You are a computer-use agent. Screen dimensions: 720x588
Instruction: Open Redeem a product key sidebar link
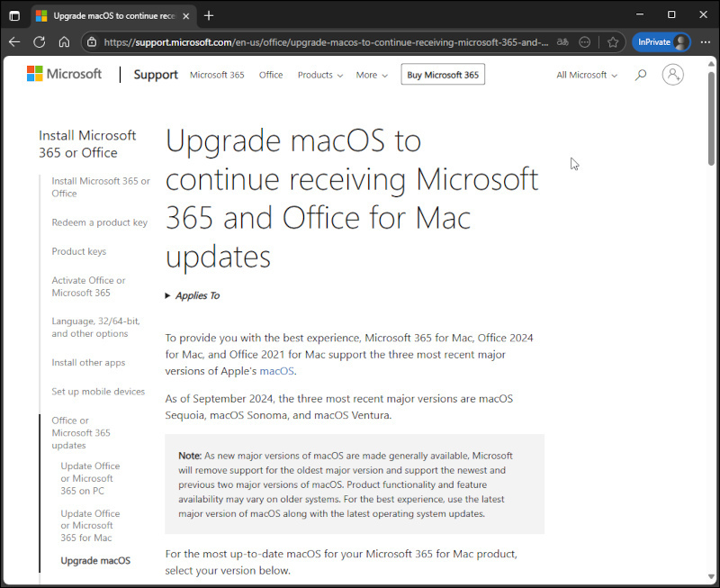[99, 222]
